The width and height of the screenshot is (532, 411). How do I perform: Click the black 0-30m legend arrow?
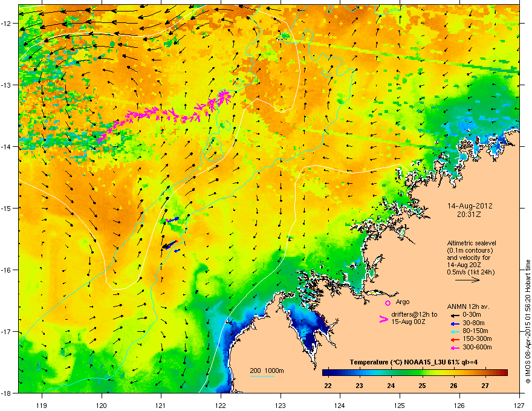click(x=455, y=316)
